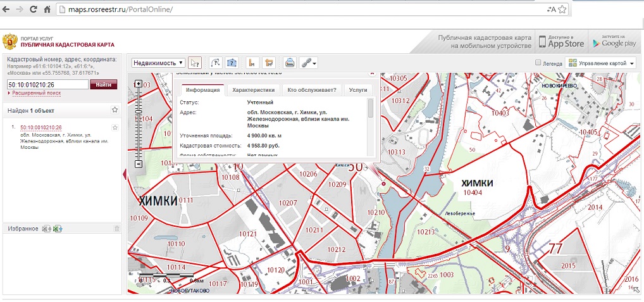Click cadastral block label 10121 on map
Viewport: 644px width, 302px height.
click(247, 234)
